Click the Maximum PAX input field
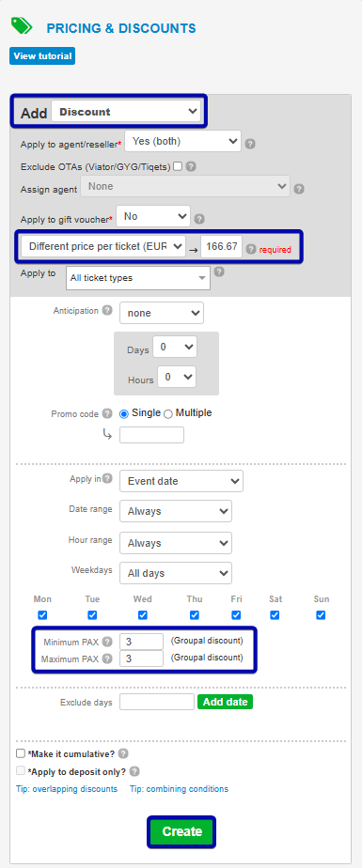The height and width of the screenshot is (868, 362). point(141,659)
